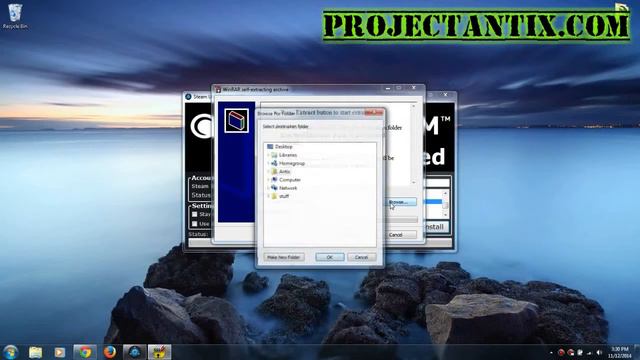Image resolution: width=640 pixels, height=360 pixels.
Task: Open Firefox from the taskbar
Action: tap(109, 352)
